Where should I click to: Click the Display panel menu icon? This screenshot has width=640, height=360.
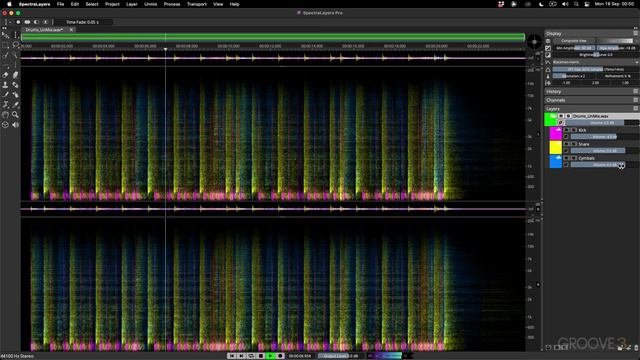[636, 33]
